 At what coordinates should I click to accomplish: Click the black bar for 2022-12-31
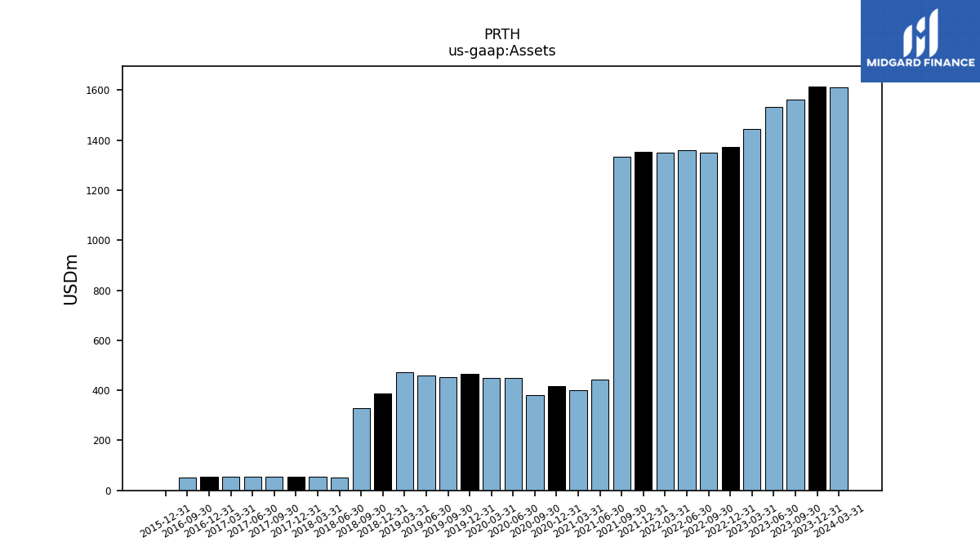(x=730, y=318)
